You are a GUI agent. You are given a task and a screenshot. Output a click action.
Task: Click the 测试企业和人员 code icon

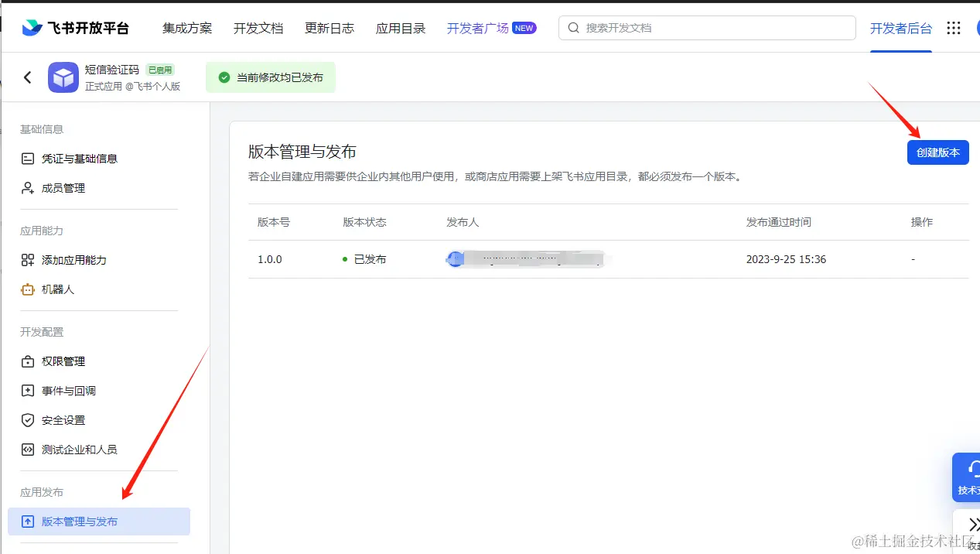[28, 450]
